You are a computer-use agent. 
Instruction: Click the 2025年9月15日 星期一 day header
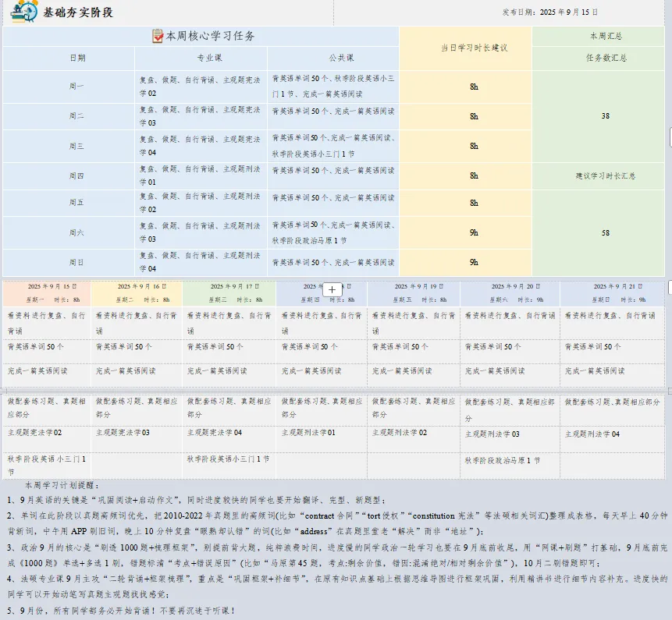(x=47, y=293)
